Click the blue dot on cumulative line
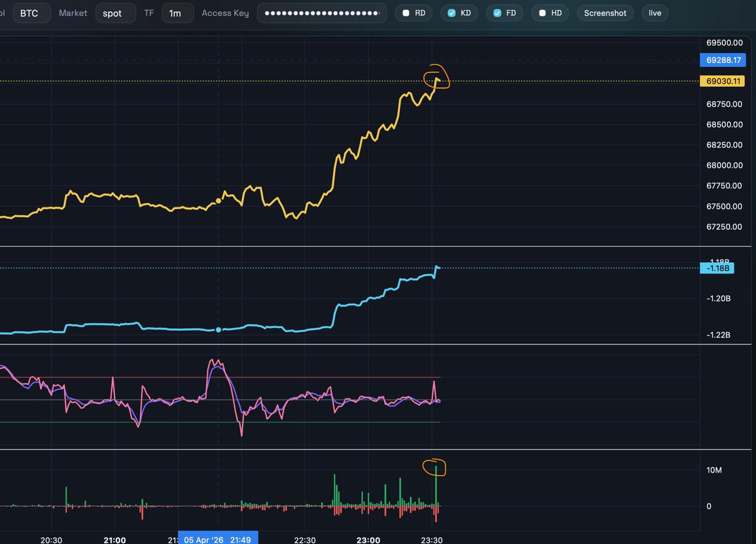The height and width of the screenshot is (544, 756). click(x=219, y=330)
